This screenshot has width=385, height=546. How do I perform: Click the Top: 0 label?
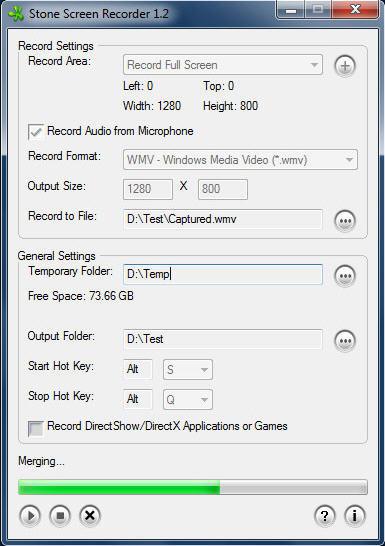coord(219,86)
